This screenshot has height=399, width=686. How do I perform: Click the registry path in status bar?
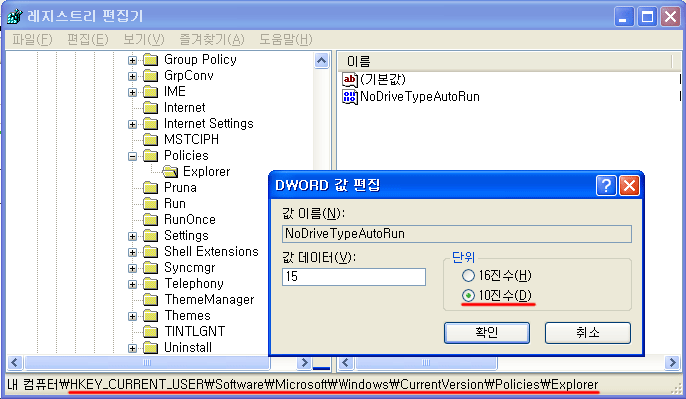pos(303,385)
